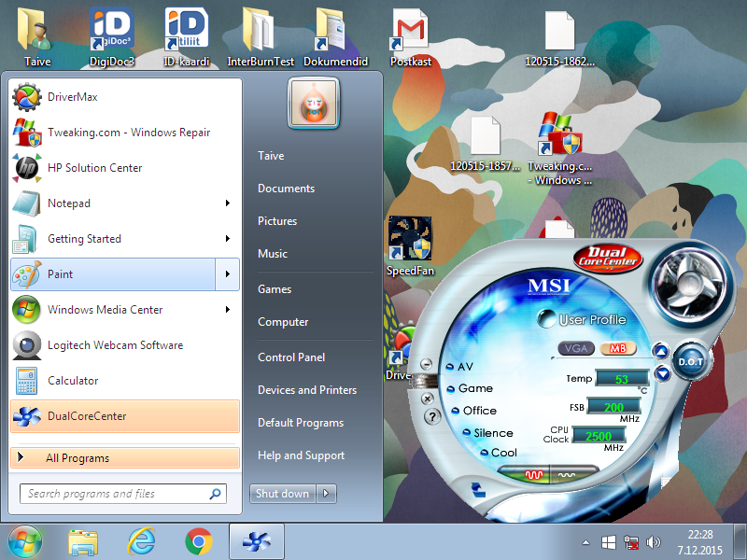Open the DigiDoc3 desktop shortcut
The height and width of the screenshot is (560, 747).
[x=112, y=37]
